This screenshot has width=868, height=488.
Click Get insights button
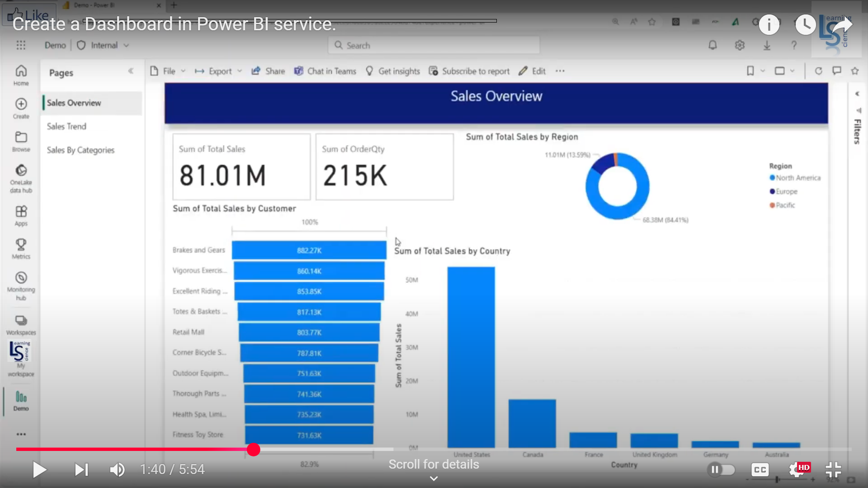click(x=392, y=71)
